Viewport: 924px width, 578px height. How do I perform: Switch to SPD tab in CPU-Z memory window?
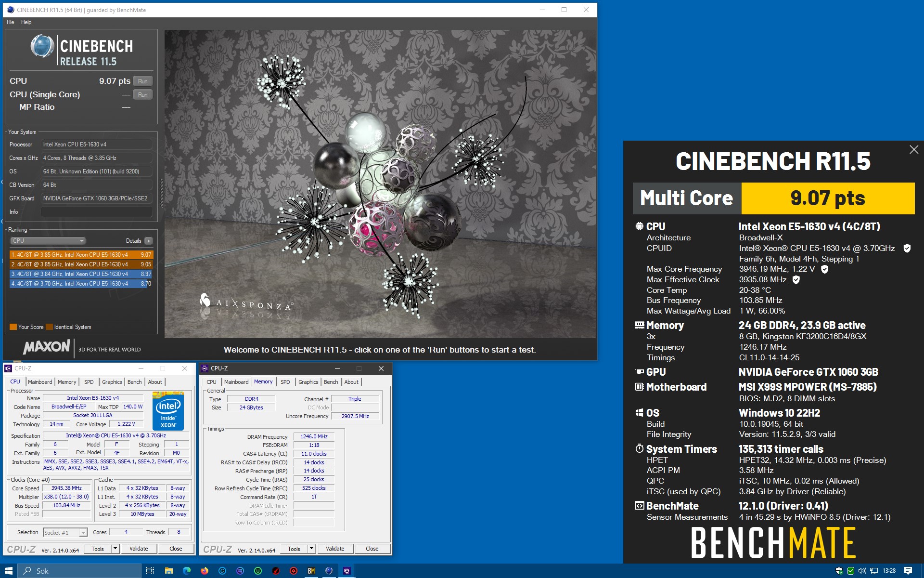[285, 382]
